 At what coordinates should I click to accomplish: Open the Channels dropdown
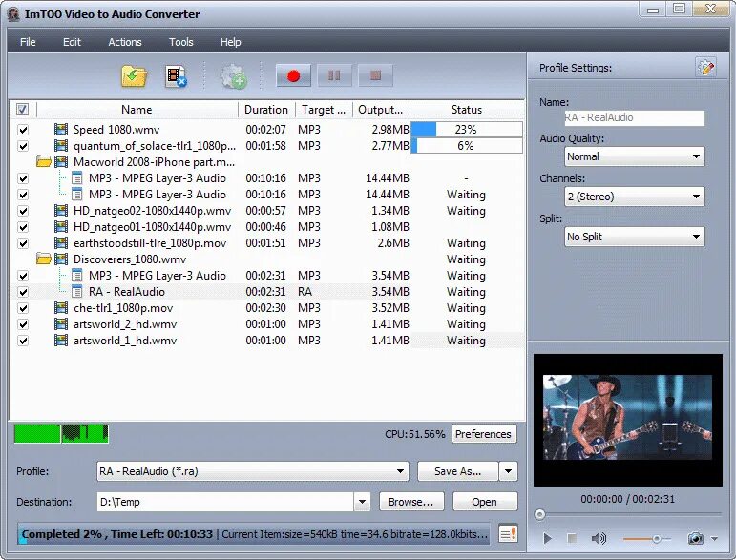(x=634, y=197)
